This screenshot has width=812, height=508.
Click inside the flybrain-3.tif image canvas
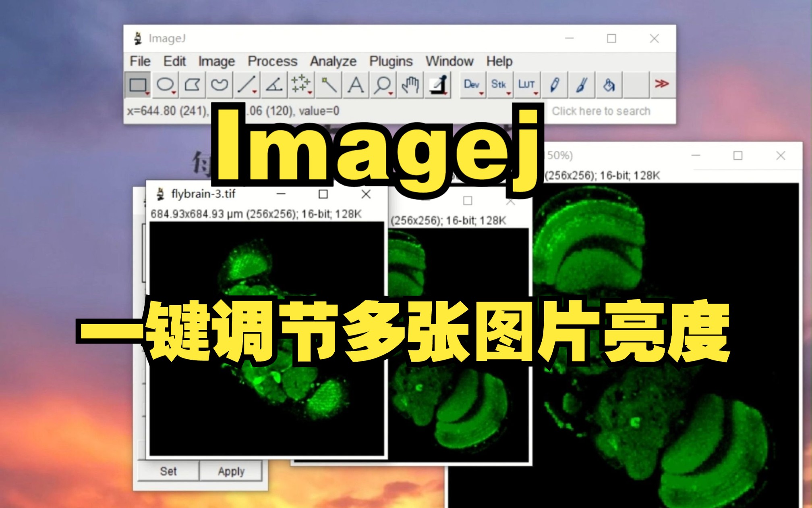(267, 339)
